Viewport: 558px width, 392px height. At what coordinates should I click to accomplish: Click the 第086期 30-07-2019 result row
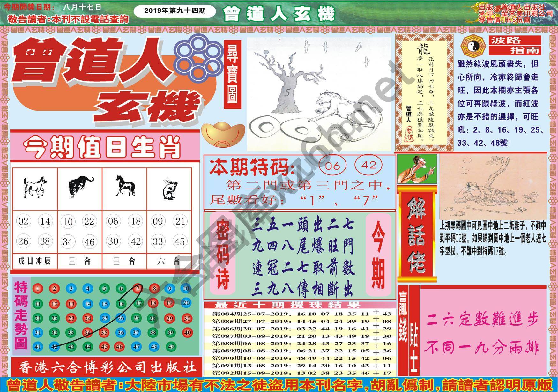pyautogui.click(x=301, y=329)
